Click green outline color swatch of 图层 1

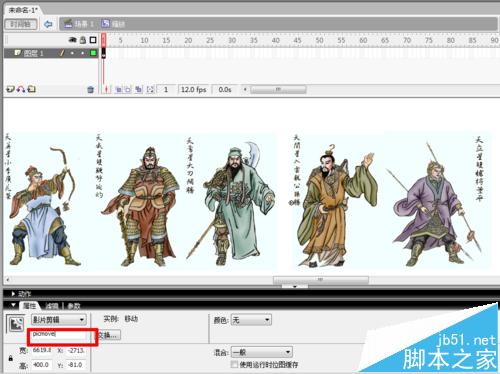pyautogui.click(x=93, y=53)
